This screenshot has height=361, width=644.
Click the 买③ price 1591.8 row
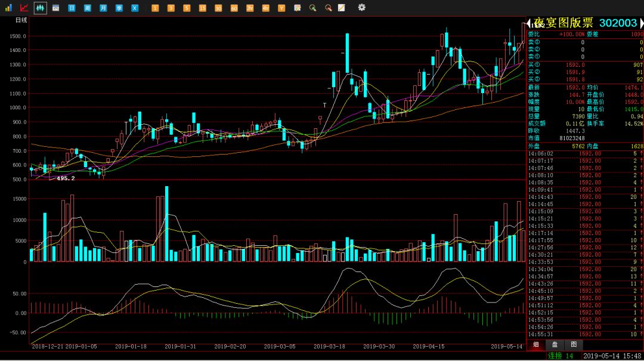point(586,79)
